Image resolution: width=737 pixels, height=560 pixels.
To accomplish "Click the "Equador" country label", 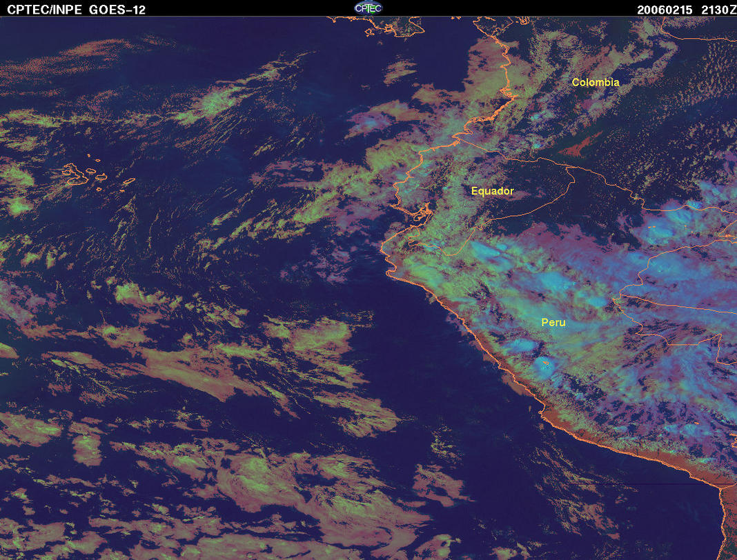I will click(492, 191).
